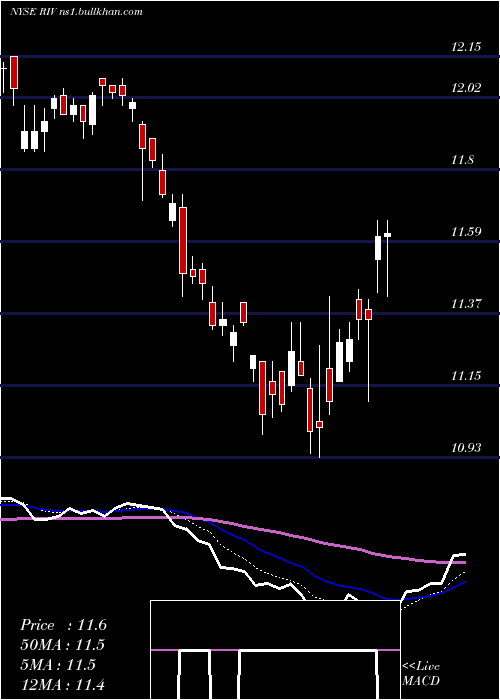Select the 12MA : 11.4 readout
Image resolution: width=500 pixels, height=700 pixels.
point(62,684)
